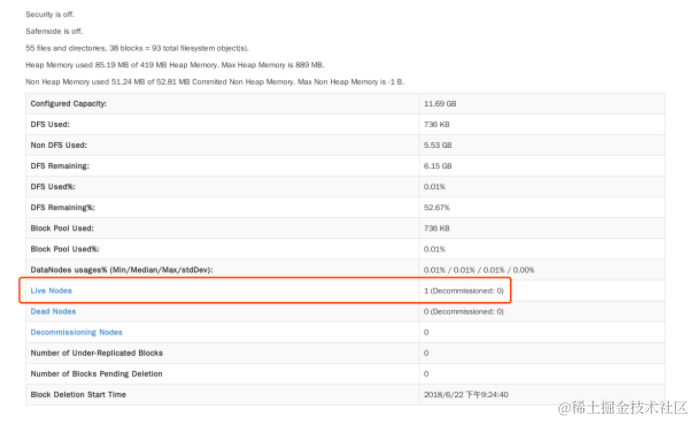Click the 0.01% Block Pool Used% value
693x421 pixels.
coord(434,249)
